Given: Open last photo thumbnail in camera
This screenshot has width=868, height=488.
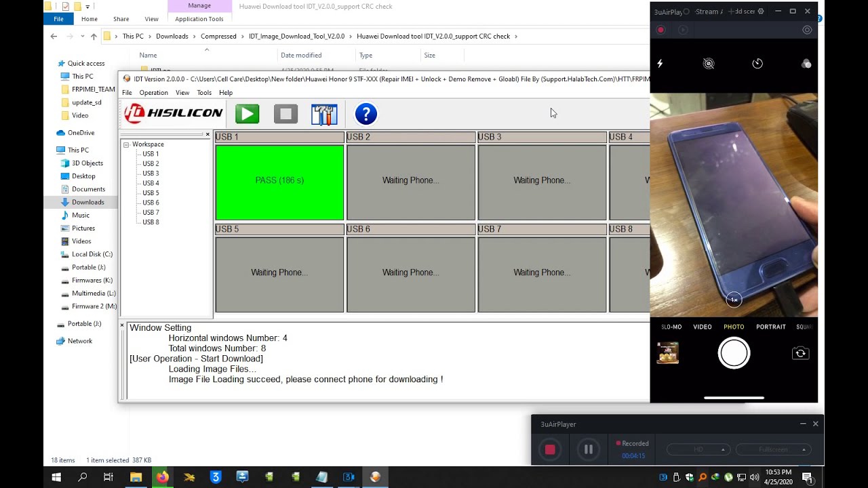Looking at the screenshot, I should tap(668, 353).
